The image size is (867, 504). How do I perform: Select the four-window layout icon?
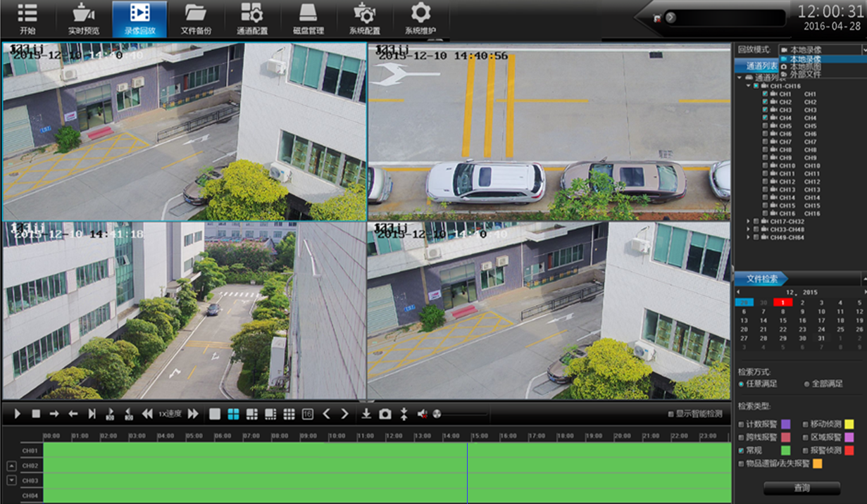pyautogui.click(x=233, y=414)
